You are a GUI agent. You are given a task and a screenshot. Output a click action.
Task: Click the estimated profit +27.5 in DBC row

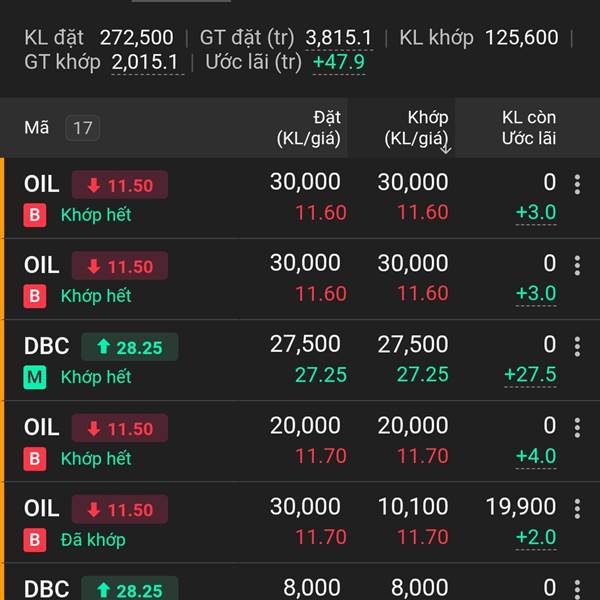(530, 374)
